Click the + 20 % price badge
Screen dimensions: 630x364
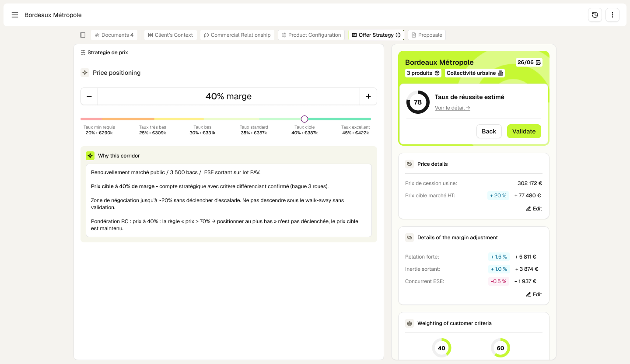[498, 196]
